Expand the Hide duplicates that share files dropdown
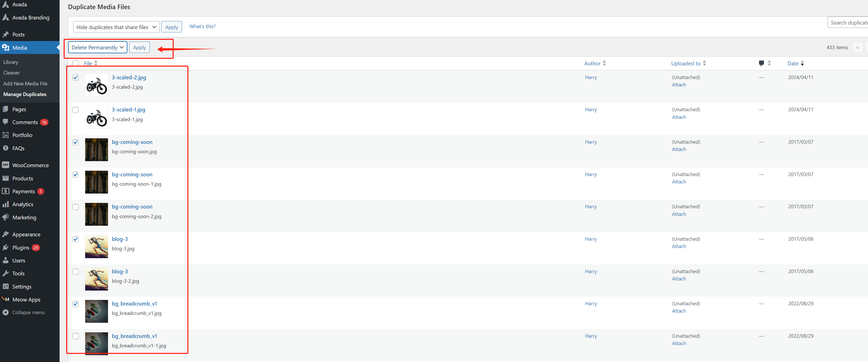Viewport: 868px width, 362px height. pos(116,27)
